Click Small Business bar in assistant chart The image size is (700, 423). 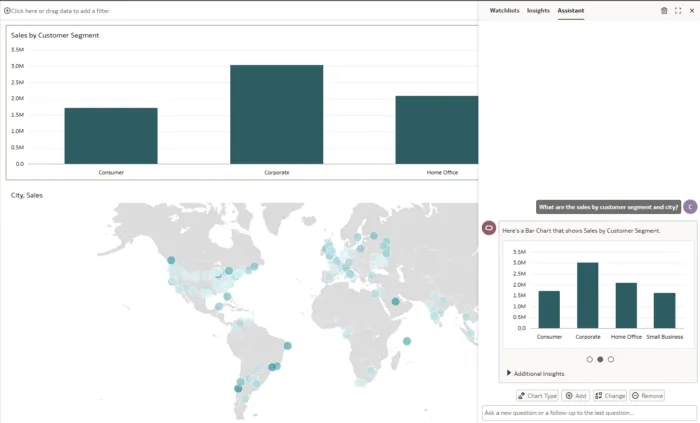pyautogui.click(x=665, y=311)
